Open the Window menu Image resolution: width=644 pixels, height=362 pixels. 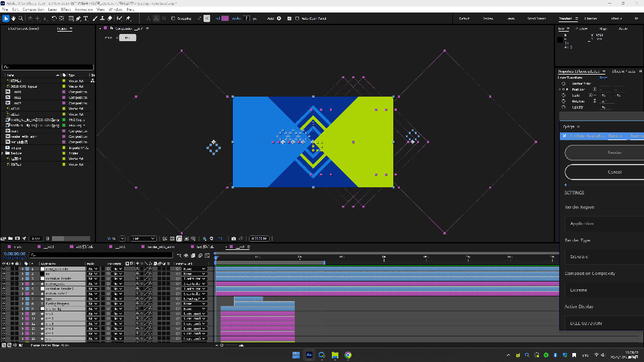[115, 10]
